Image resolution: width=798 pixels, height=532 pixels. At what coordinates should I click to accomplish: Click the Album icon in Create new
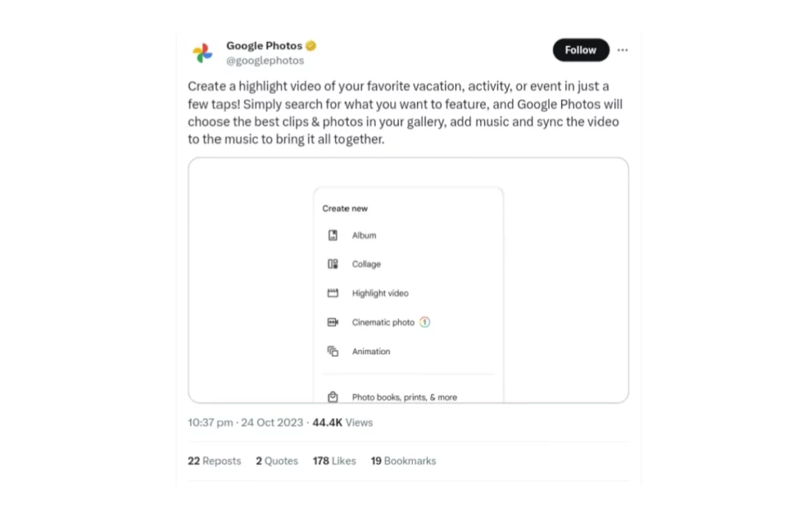point(333,235)
